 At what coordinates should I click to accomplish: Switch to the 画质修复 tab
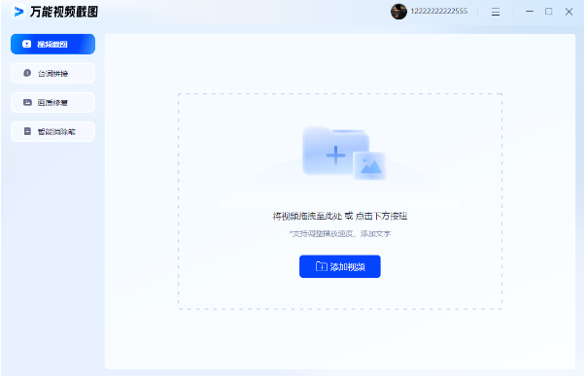pos(52,103)
